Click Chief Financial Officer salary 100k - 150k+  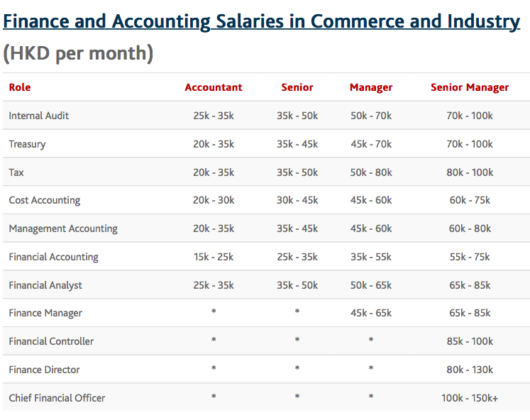click(x=470, y=398)
